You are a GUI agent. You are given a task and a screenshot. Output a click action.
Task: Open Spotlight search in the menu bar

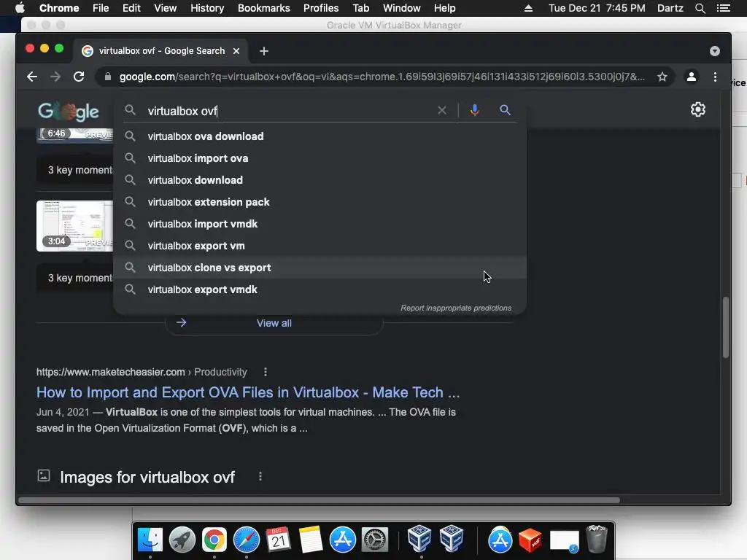tap(700, 8)
